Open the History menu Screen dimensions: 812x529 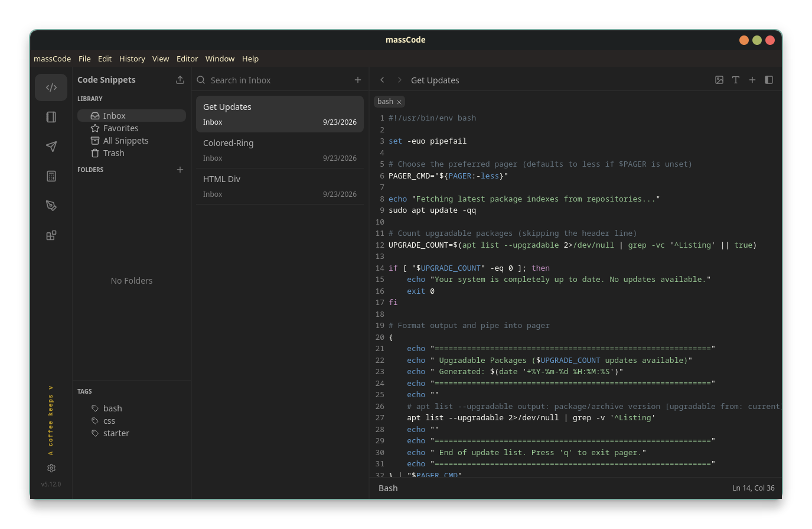pyautogui.click(x=132, y=59)
